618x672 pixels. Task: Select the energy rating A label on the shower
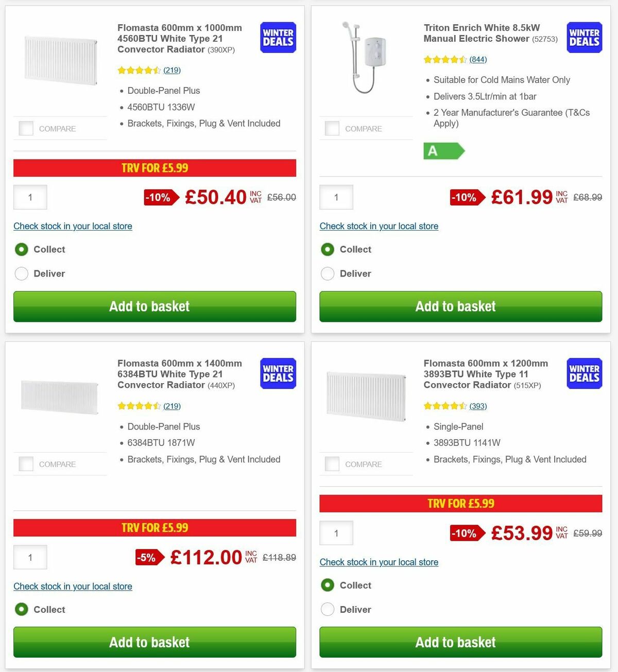[443, 151]
